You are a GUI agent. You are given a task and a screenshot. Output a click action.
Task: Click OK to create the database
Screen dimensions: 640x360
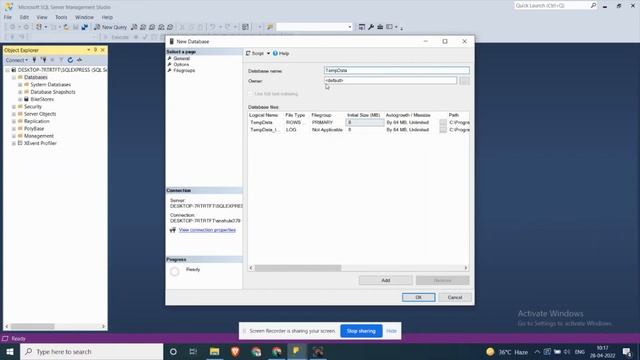click(x=418, y=298)
